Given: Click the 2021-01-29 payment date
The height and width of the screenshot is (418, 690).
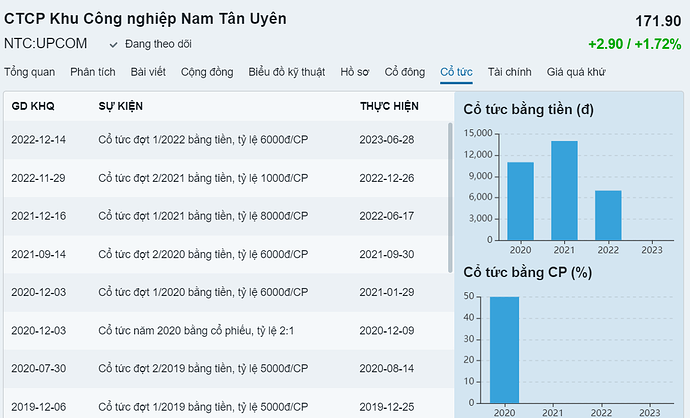Looking at the screenshot, I should tap(387, 292).
